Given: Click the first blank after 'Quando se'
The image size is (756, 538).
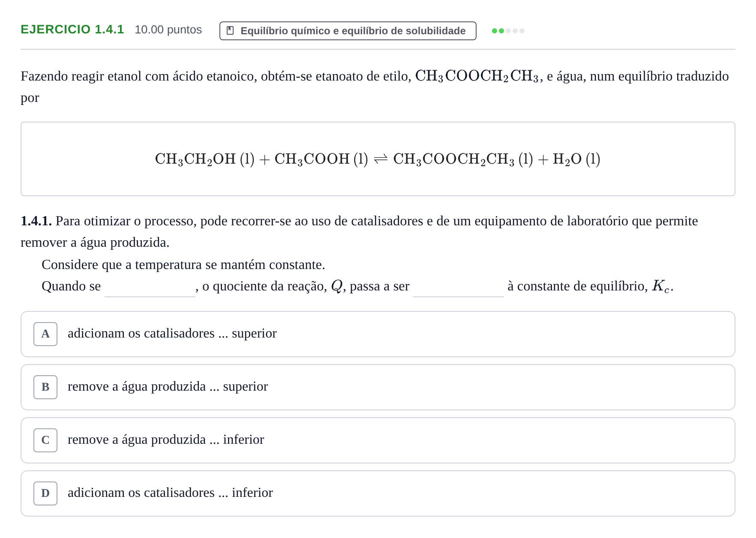Looking at the screenshot, I should pyautogui.click(x=150, y=287).
